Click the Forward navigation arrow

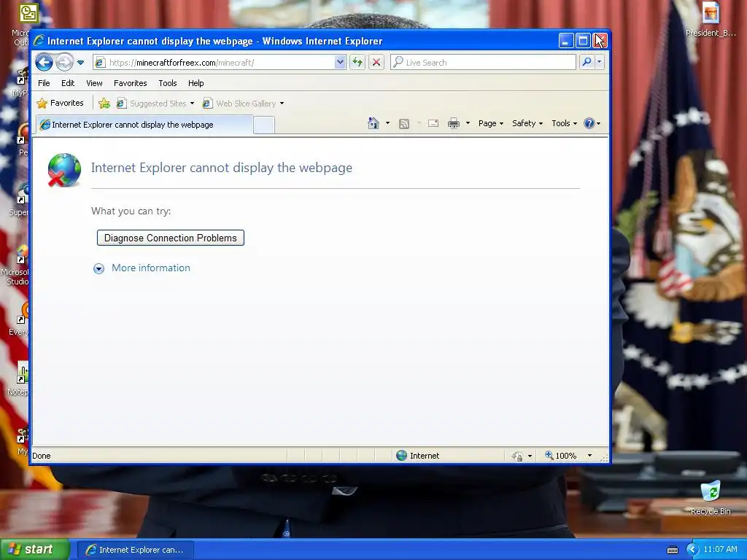click(64, 63)
